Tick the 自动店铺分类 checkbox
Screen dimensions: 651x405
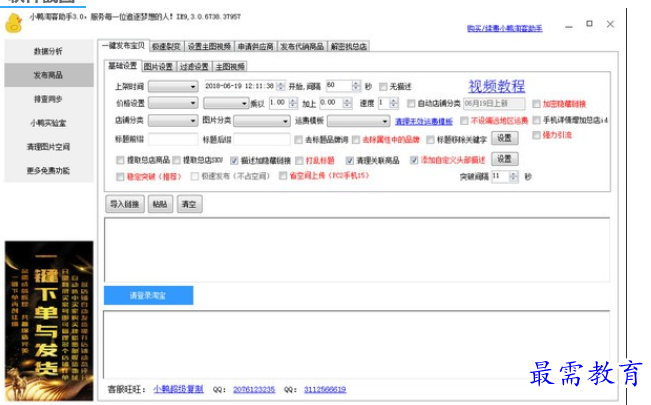coord(412,103)
